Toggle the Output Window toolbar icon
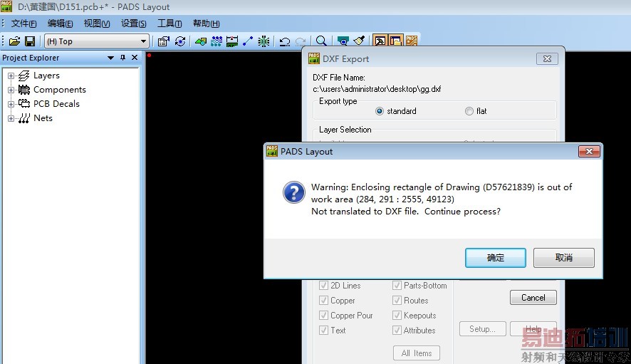631x364 pixels. (x=380, y=41)
